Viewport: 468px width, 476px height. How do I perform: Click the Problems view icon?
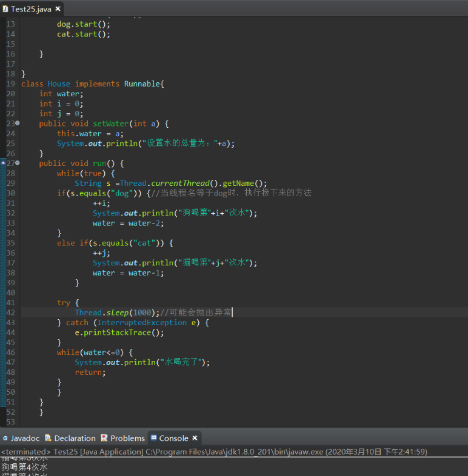click(104, 438)
